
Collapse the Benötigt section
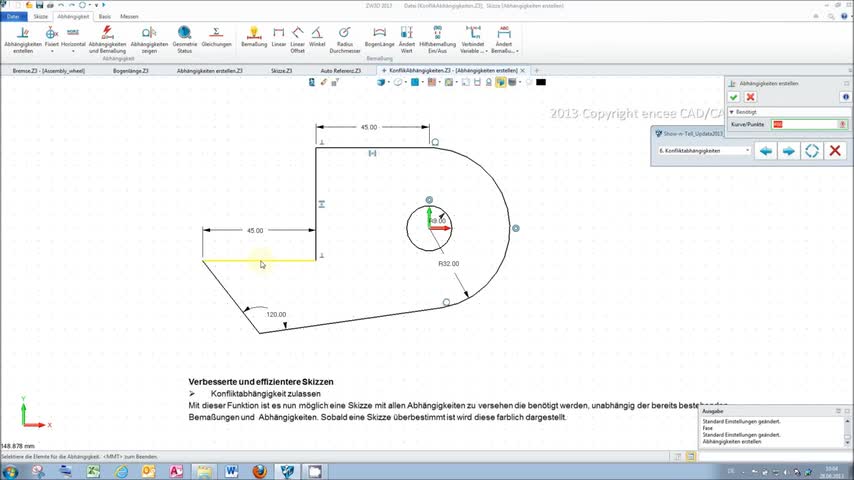731,112
